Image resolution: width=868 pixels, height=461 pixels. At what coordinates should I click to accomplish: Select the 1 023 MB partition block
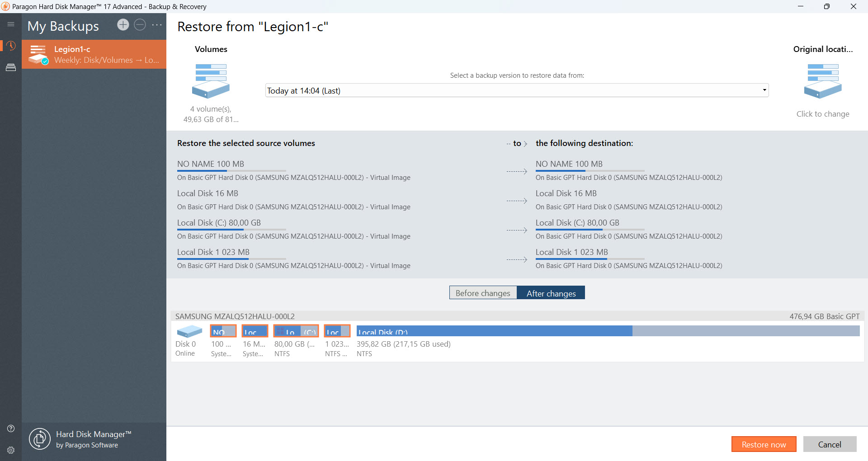point(337,331)
